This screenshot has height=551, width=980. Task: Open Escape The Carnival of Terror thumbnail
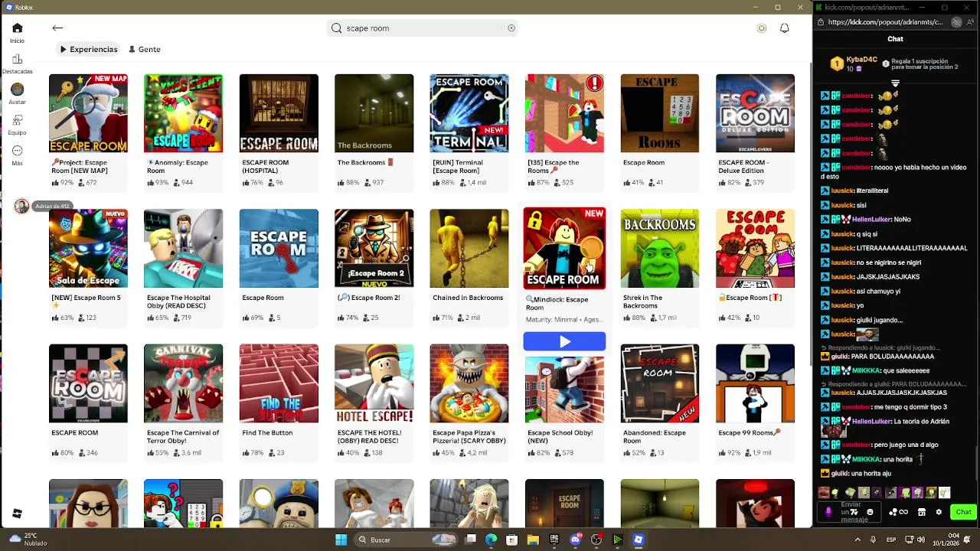coord(183,383)
